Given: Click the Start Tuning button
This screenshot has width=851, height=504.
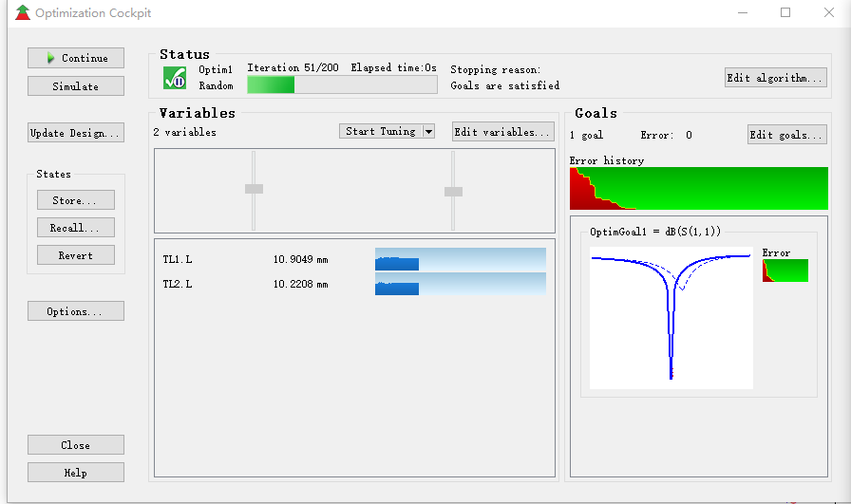Looking at the screenshot, I should point(381,132).
